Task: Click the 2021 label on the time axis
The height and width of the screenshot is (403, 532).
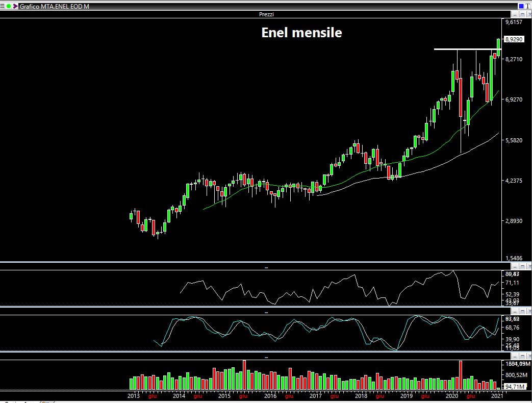Action: pos(497,396)
